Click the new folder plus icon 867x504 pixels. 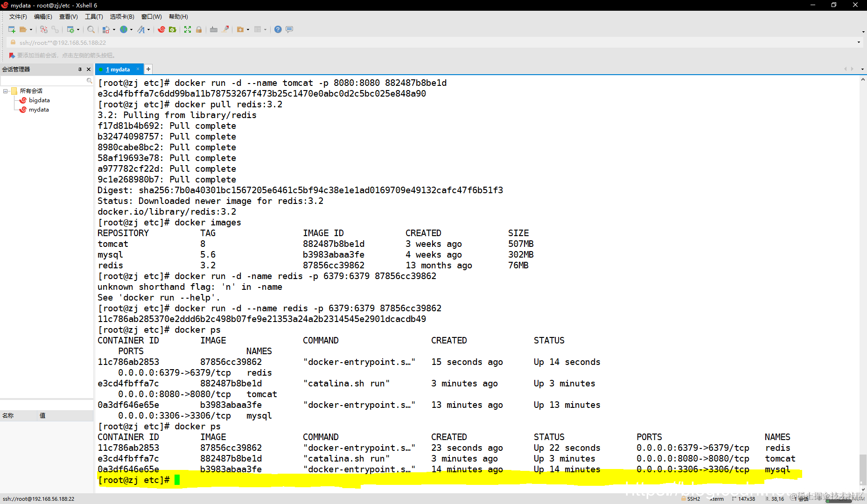pyautogui.click(x=240, y=29)
